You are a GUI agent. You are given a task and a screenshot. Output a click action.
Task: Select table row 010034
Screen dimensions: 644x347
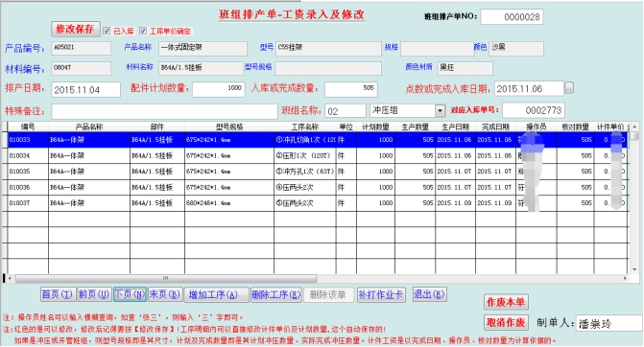[x=317, y=156]
